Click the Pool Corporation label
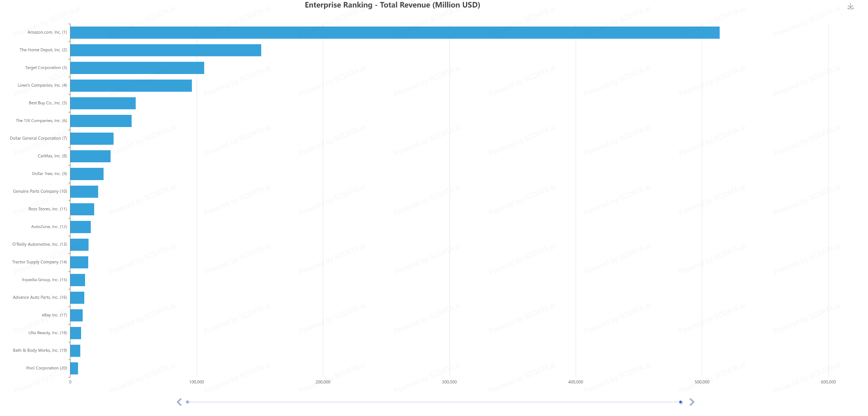The height and width of the screenshot is (416, 868). click(x=46, y=368)
